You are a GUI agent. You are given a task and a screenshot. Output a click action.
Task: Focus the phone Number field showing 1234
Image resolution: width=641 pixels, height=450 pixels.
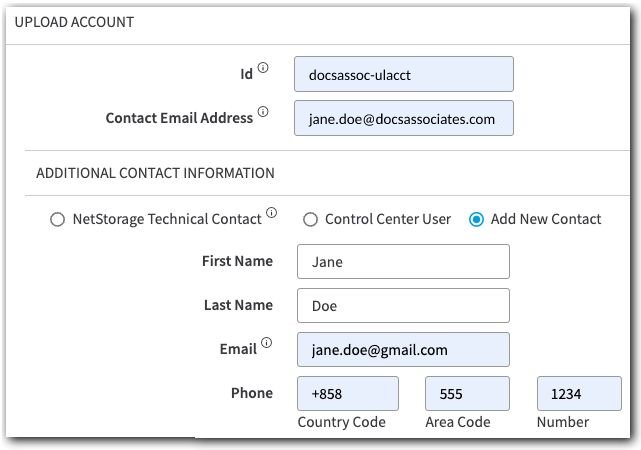578,394
